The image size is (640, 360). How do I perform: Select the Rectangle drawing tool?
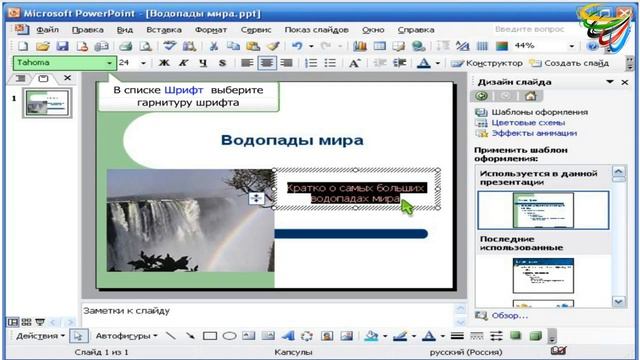(x=210, y=336)
